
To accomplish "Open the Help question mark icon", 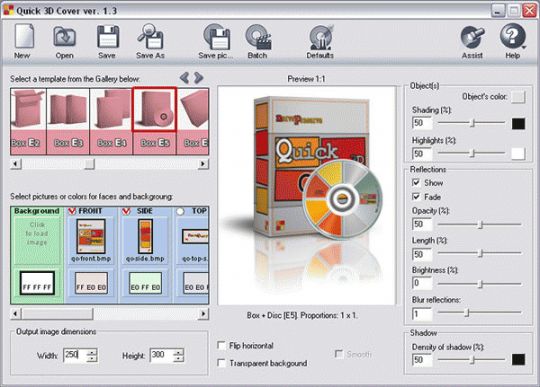I will click(x=512, y=36).
